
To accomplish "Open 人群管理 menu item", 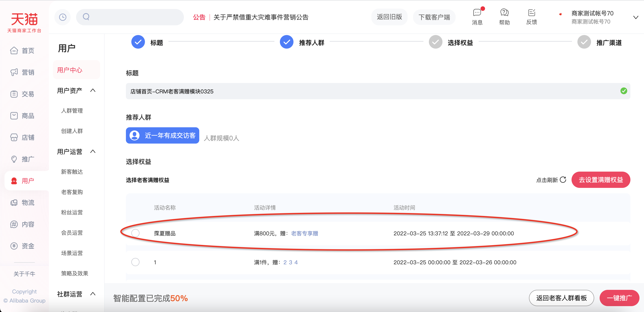I will pyautogui.click(x=72, y=111).
